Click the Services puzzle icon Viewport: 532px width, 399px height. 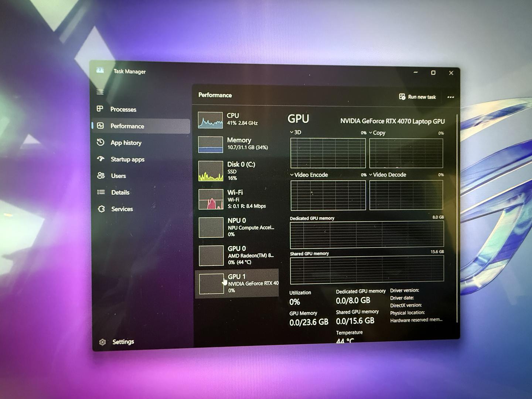point(102,209)
